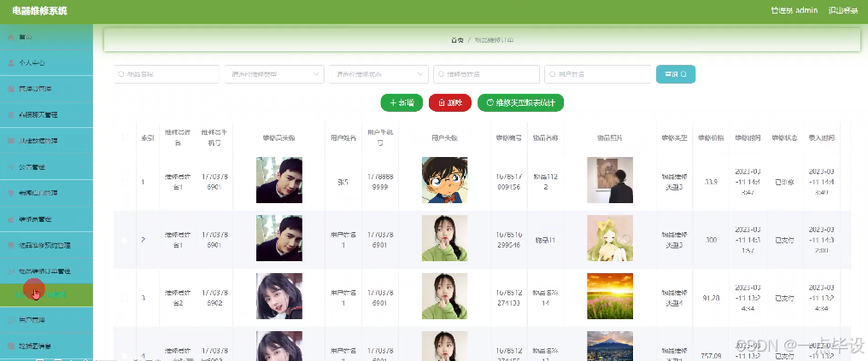The height and width of the screenshot is (361, 868).
Task: Focus the 维修员姓名 search field
Action: pos(486,74)
